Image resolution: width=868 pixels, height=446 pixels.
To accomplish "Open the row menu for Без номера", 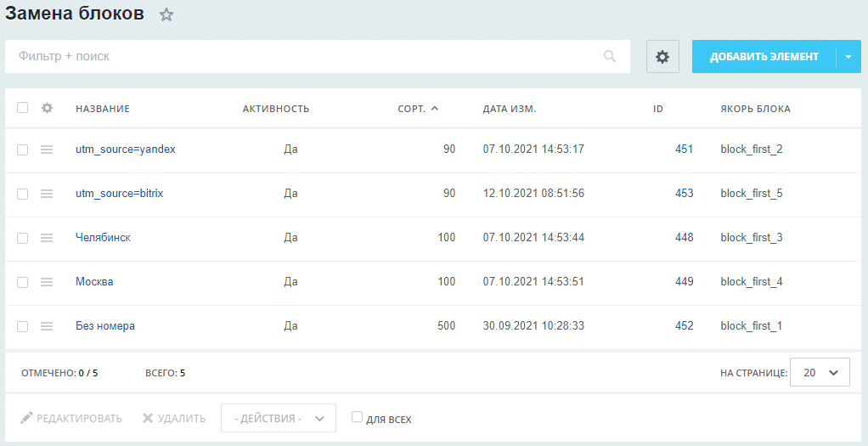I will [47, 326].
